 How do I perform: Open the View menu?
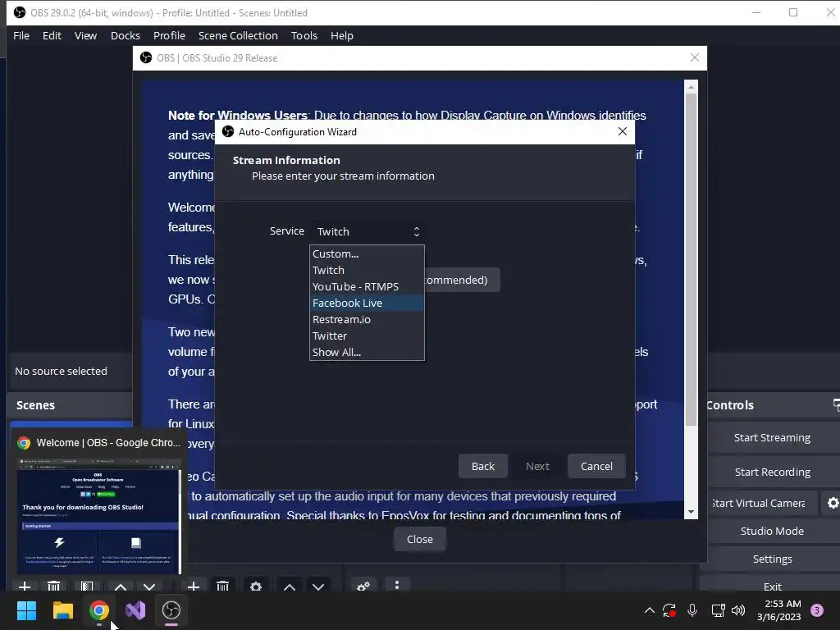(x=85, y=35)
